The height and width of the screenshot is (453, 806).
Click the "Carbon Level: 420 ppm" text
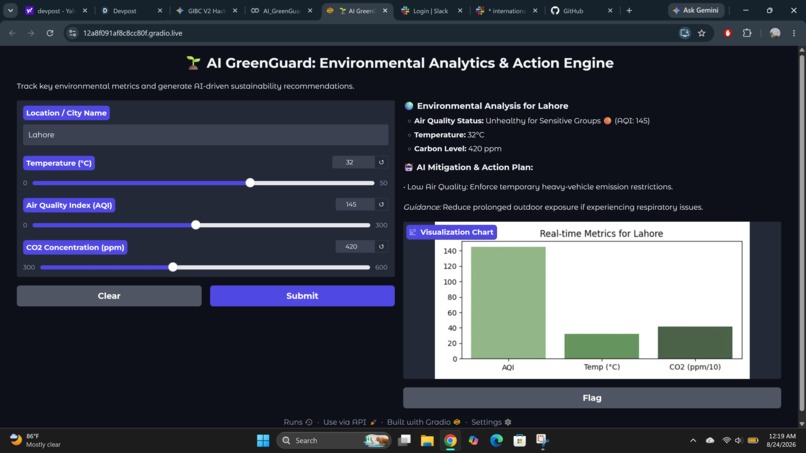[457, 149]
